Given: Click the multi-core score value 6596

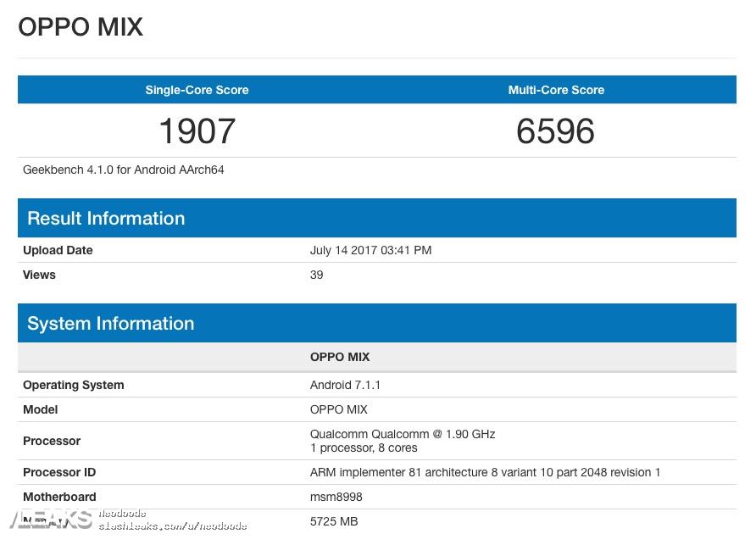Looking at the screenshot, I should [555, 131].
